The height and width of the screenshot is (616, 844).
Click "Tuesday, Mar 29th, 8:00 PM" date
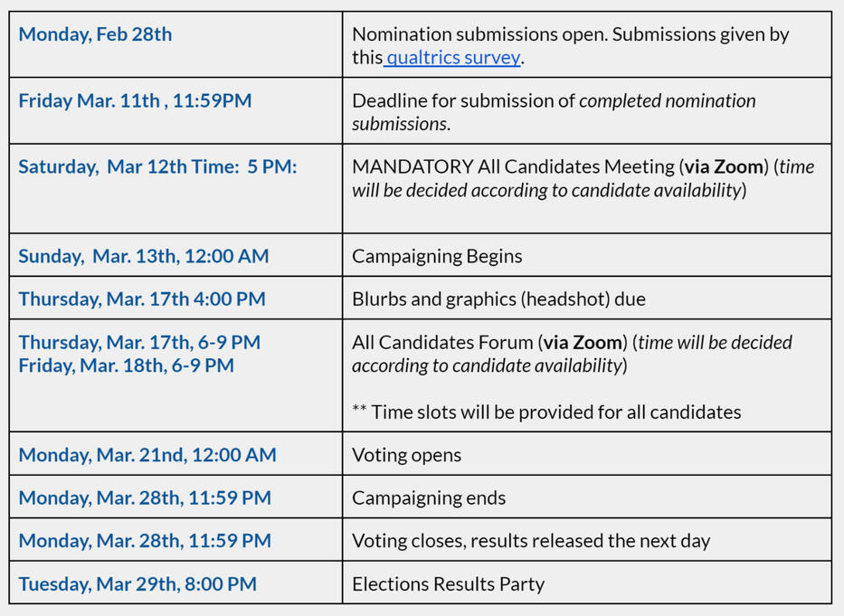pos(138,584)
